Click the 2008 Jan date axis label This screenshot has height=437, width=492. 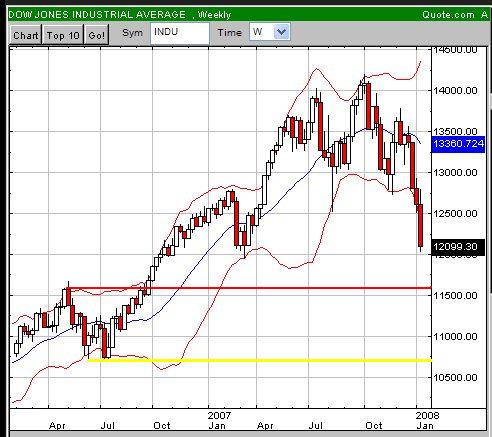[427, 420]
